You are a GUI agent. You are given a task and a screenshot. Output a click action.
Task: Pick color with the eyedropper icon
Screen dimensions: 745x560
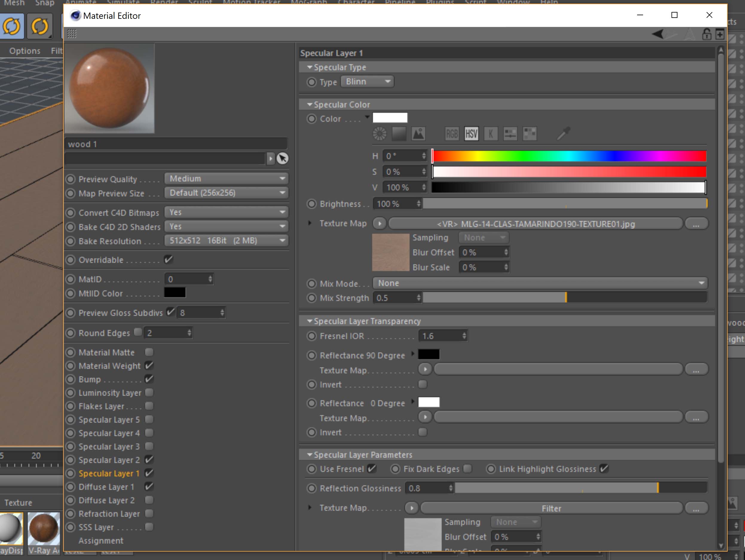[x=564, y=133]
